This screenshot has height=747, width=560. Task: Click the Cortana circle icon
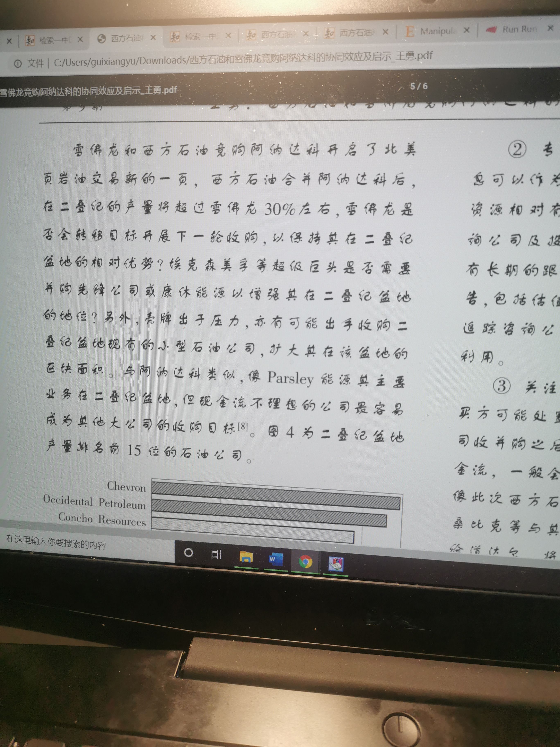[x=188, y=552]
